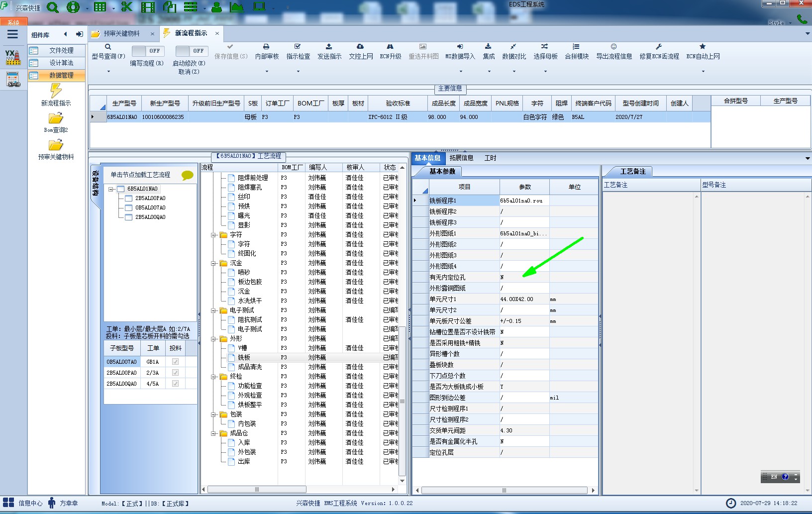Screen dimensions: 812x514
Task: Open 新流程指示 lightning shortcut in component library
Action: click(56, 95)
